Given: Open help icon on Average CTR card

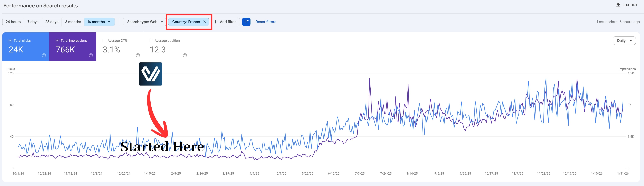Looking at the screenshot, I should 138,55.
